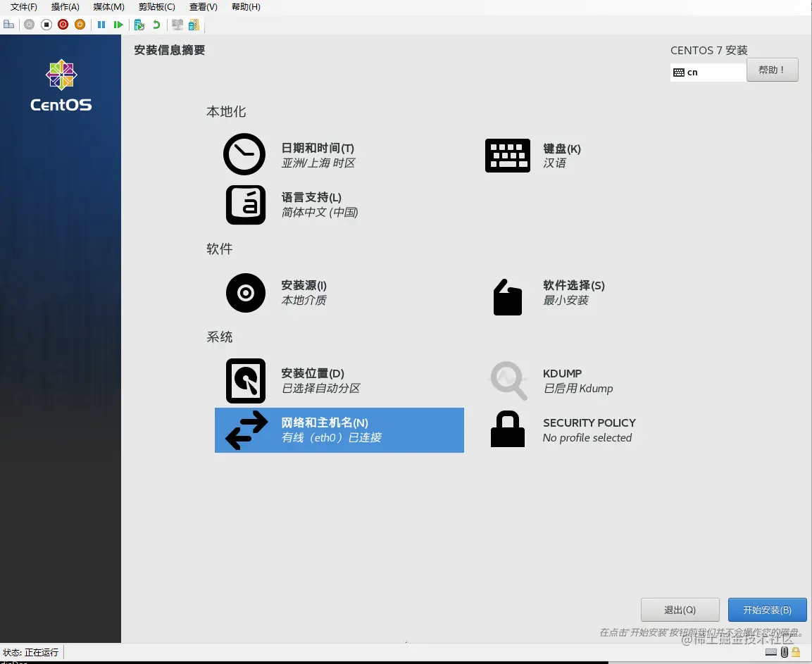Click the grey Start VM power icon
The width and height of the screenshot is (812, 664).
click(29, 25)
